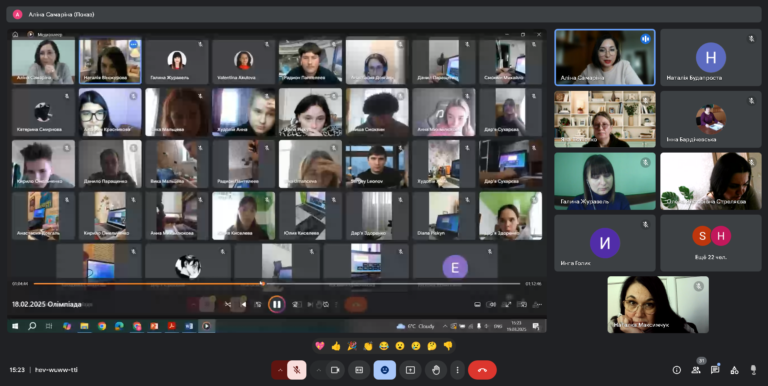Click the taskbar search magnifier icon
Viewport: 768px width, 386px height.
click(x=32, y=326)
